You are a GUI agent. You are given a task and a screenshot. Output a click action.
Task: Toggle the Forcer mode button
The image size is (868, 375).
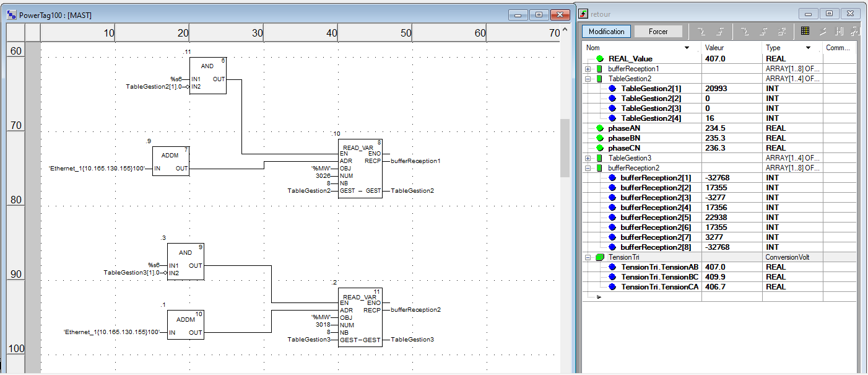tap(658, 32)
